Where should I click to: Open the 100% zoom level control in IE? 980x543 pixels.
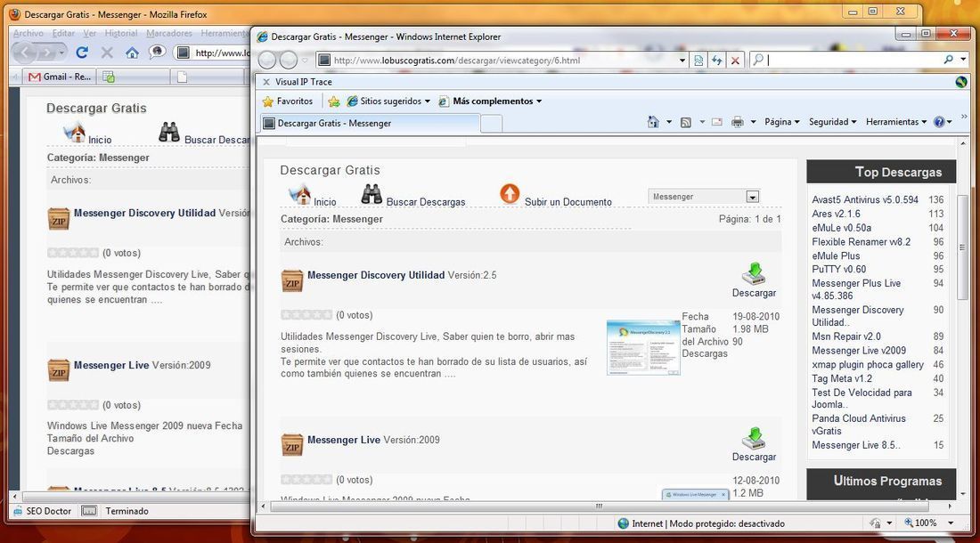tap(929, 523)
